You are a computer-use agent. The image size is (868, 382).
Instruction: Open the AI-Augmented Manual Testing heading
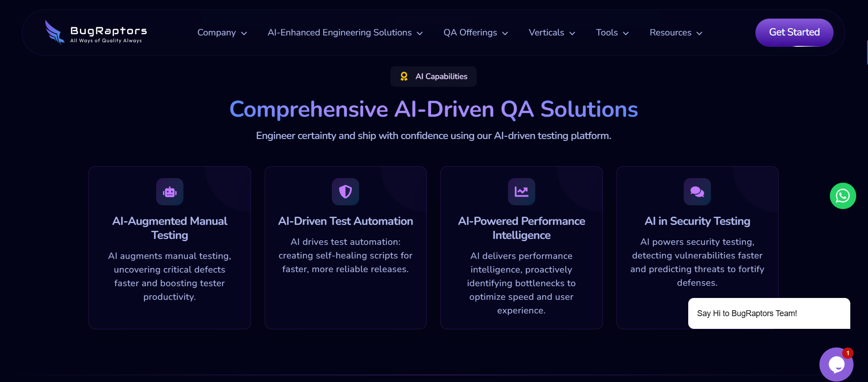[170, 228]
